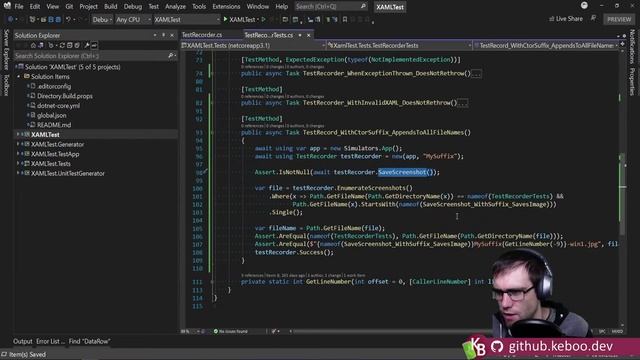This screenshot has width=640, height=360.
Task: Click the editor vertical scrollbar
Action: 622,188
